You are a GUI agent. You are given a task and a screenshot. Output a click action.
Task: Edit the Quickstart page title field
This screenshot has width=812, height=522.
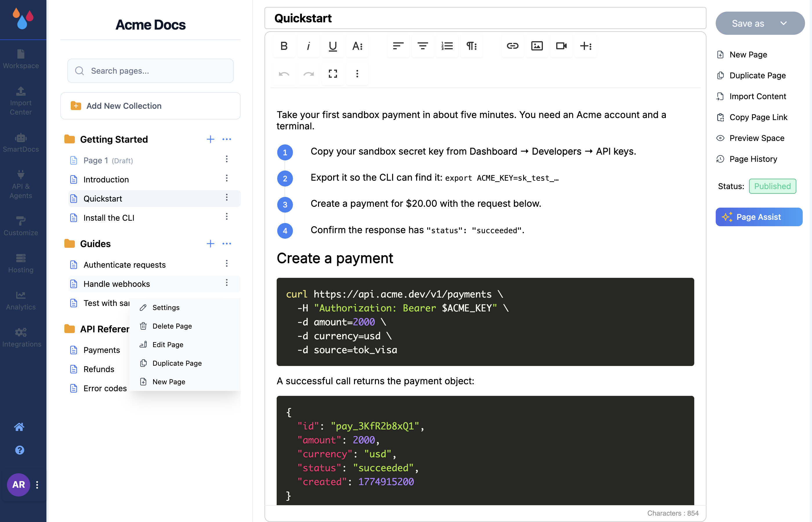tap(485, 18)
